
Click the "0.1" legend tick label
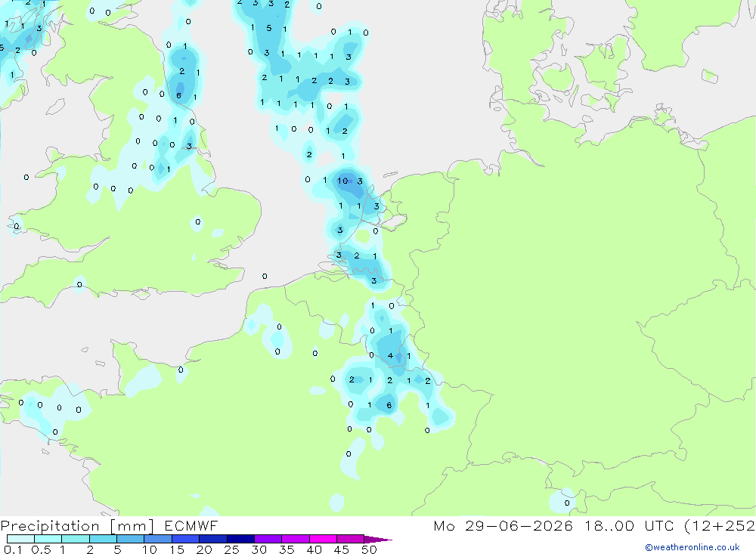13,549
